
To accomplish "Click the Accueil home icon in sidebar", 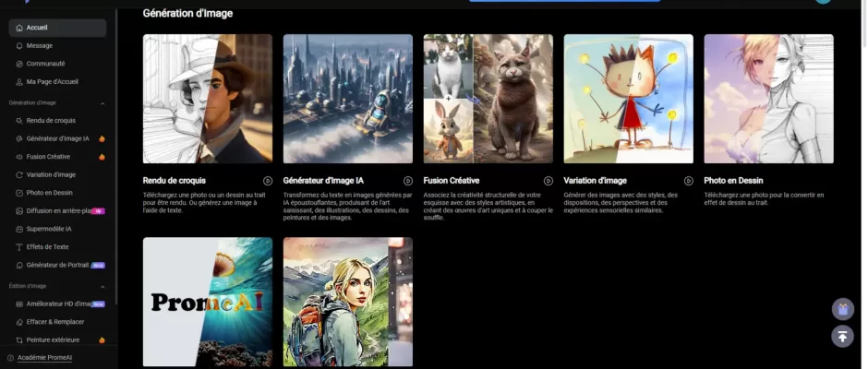I will tap(19, 28).
